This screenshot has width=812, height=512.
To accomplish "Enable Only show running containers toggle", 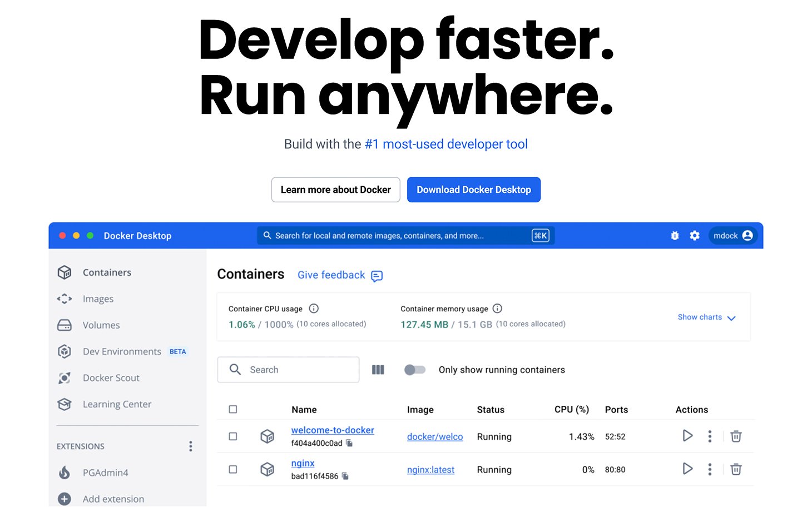I will (x=415, y=370).
